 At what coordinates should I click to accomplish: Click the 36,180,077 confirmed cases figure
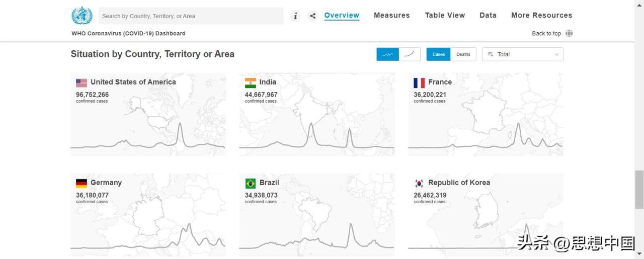coord(93,195)
